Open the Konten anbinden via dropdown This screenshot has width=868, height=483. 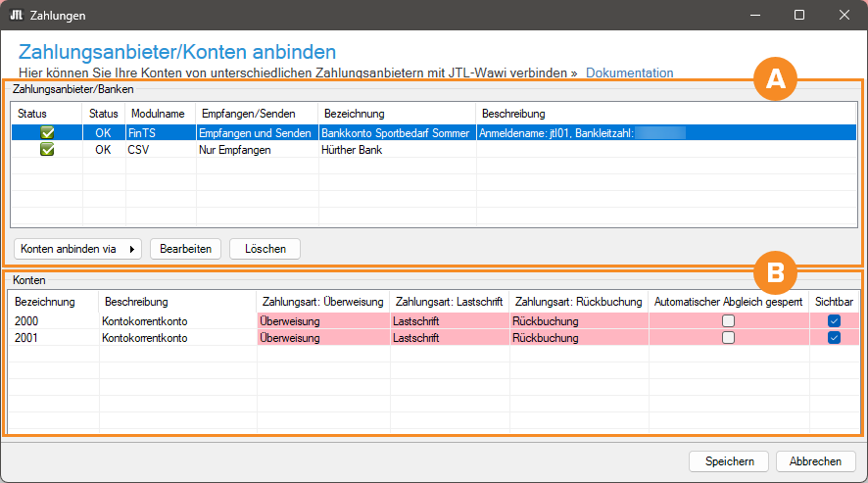click(77, 249)
